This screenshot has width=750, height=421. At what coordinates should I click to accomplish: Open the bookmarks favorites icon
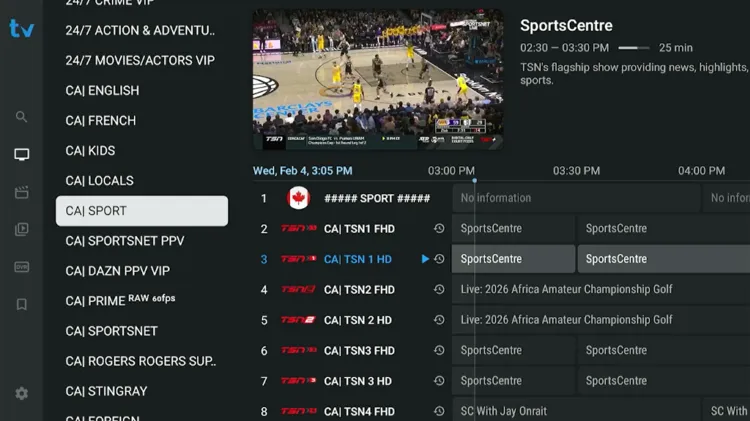coord(22,304)
